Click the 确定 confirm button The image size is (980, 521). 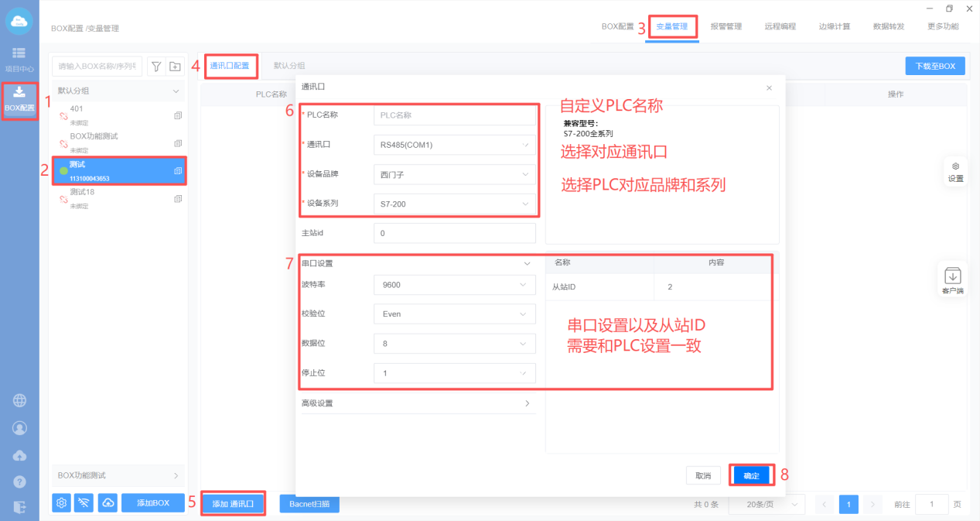tap(751, 475)
